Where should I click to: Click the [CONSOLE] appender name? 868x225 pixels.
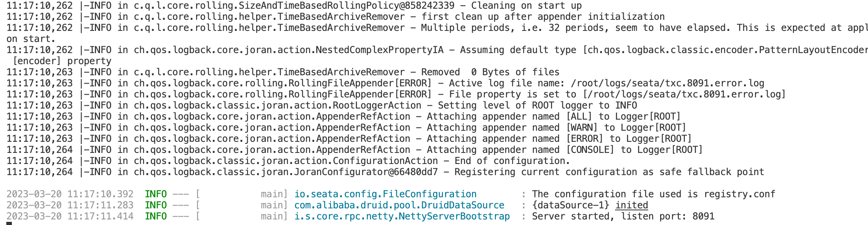click(590, 150)
